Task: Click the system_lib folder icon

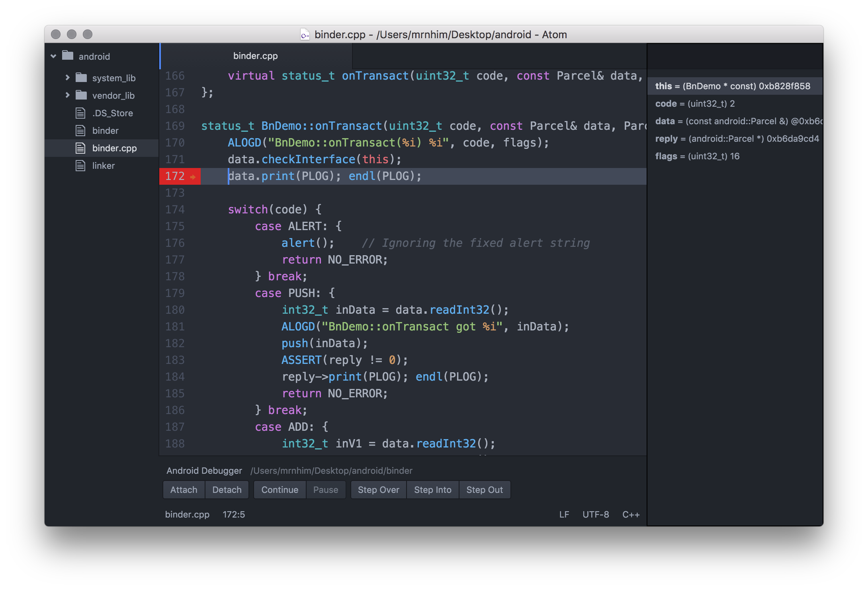Action: tap(81, 77)
